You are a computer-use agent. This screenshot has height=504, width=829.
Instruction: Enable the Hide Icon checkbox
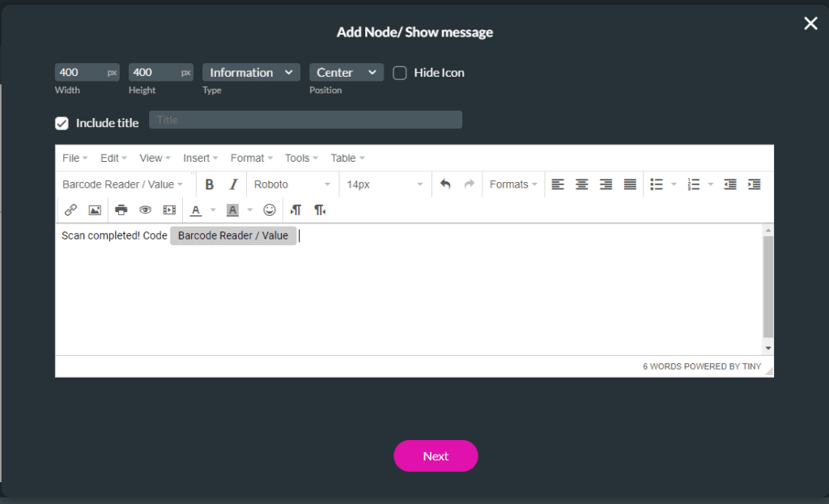pyautogui.click(x=400, y=73)
